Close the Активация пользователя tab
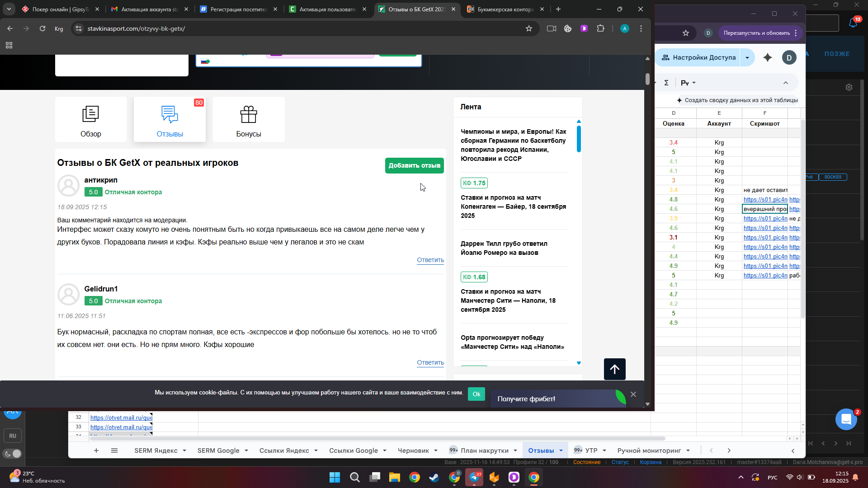This screenshot has height=488, width=868. [364, 9]
